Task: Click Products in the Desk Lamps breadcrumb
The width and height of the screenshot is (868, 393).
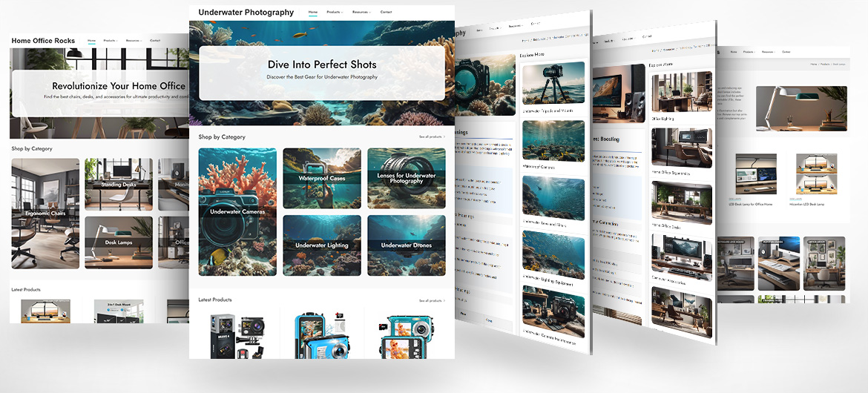Action: (x=826, y=65)
